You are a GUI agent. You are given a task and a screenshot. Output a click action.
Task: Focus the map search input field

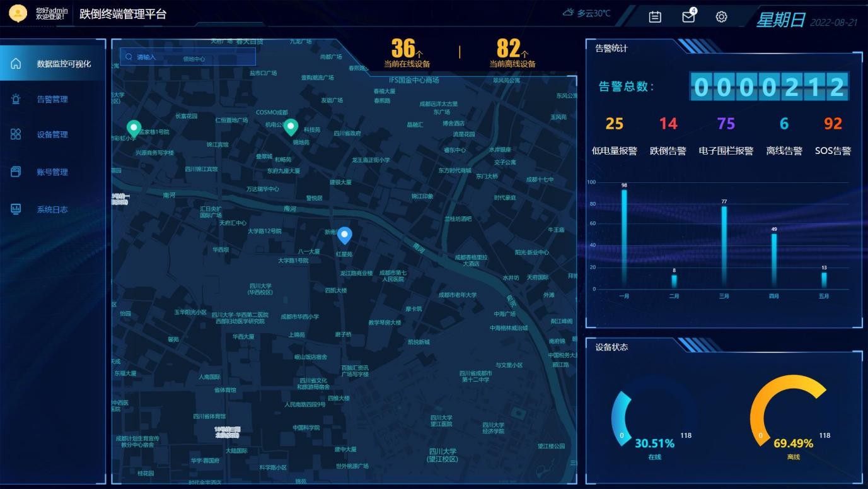pyautogui.click(x=188, y=57)
